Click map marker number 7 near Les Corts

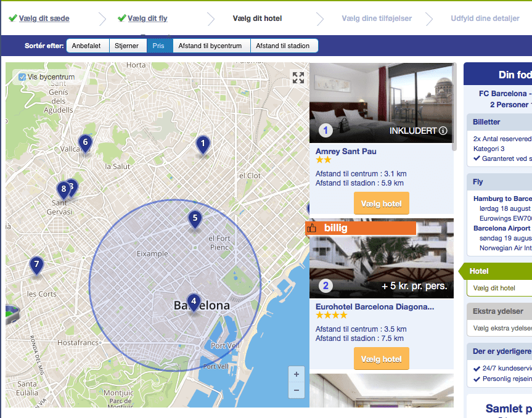(x=36, y=265)
